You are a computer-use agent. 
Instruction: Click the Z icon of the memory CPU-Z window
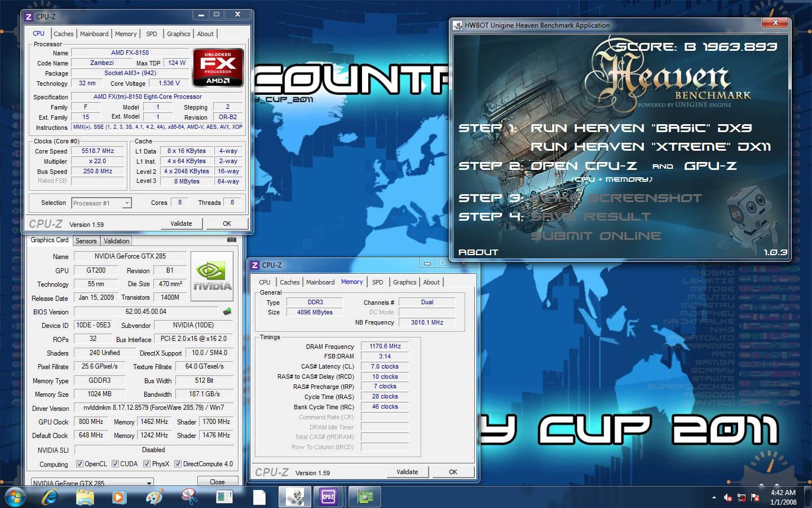pyautogui.click(x=255, y=265)
